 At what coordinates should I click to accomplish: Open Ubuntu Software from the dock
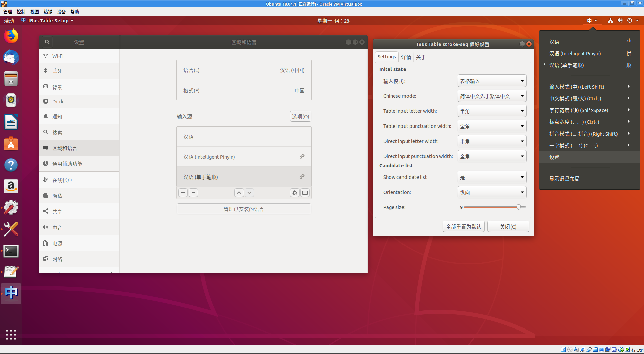pyautogui.click(x=11, y=143)
